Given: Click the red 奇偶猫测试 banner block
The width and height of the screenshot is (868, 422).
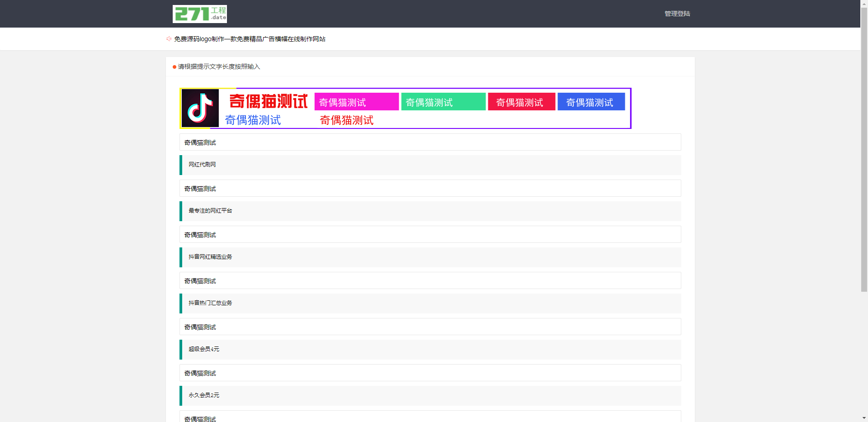Looking at the screenshot, I should click(522, 102).
